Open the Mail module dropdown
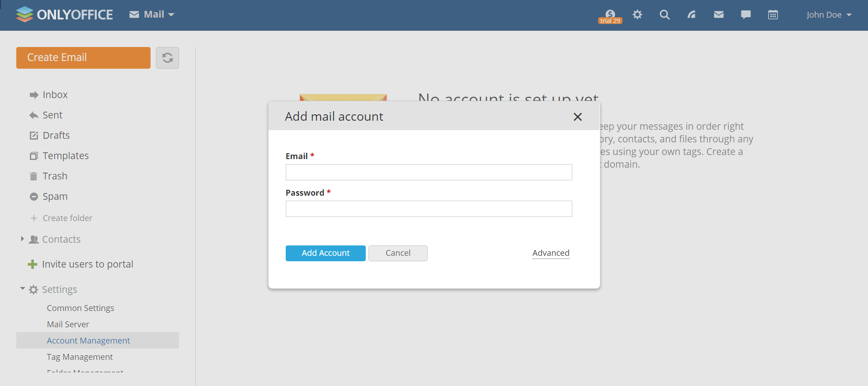The width and height of the screenshot is (868, 386). click(x=152, y=14)
